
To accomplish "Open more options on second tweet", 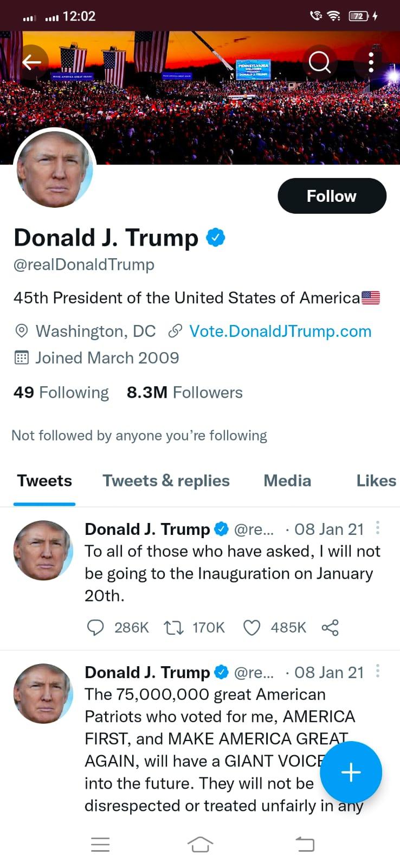I will click(x=377, y=671).
